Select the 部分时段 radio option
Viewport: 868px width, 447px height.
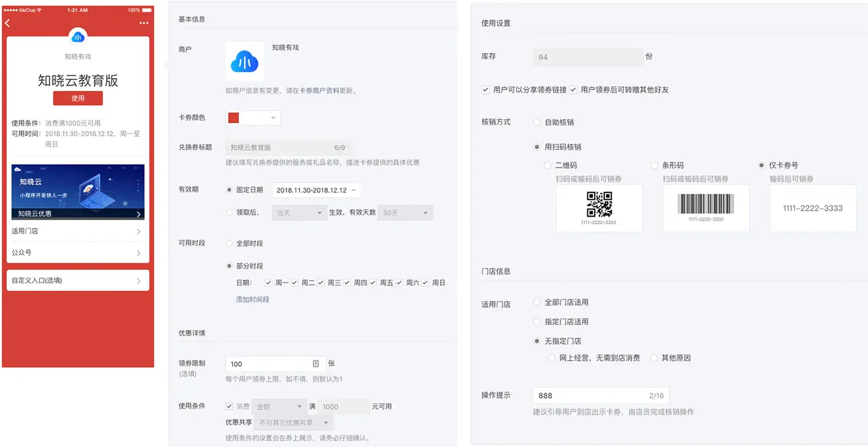(229, 266)
